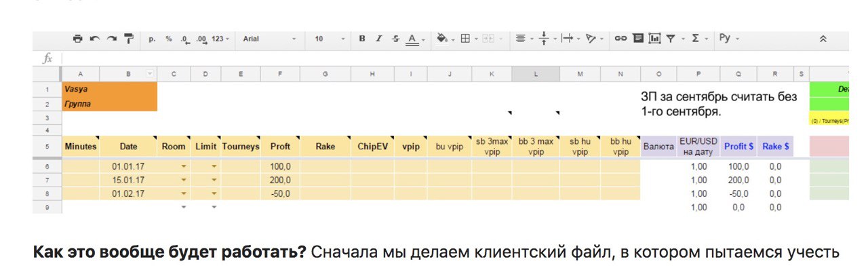Open the Ру input tools menu
This screenshot has height=266, width=868.
(x=729, y=39)
